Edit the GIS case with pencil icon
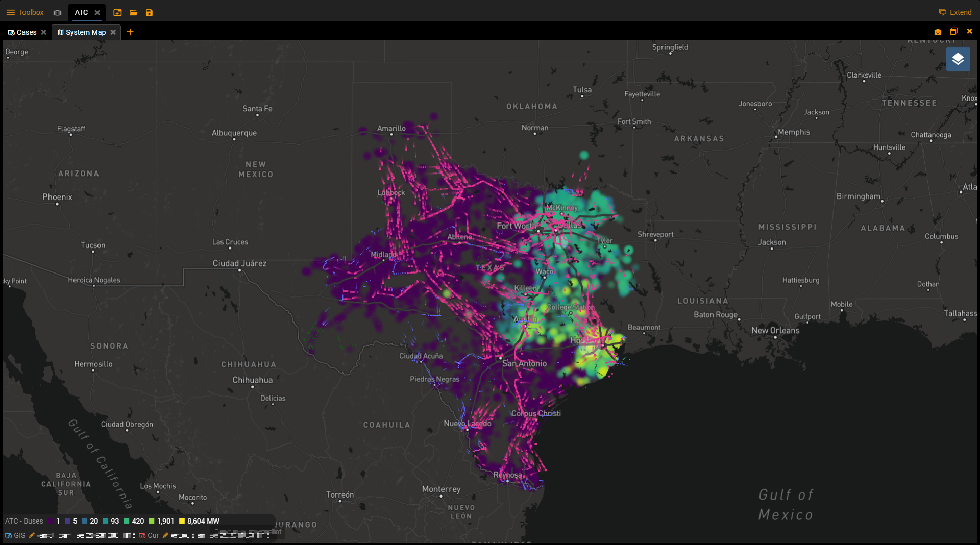The image size is (980, 545). tap(32, 535)
